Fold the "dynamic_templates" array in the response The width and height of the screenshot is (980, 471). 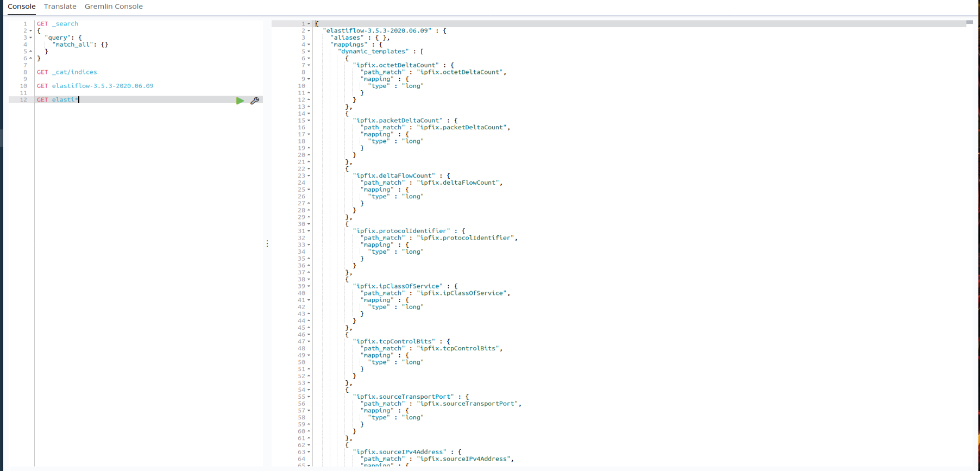(309, 52)
